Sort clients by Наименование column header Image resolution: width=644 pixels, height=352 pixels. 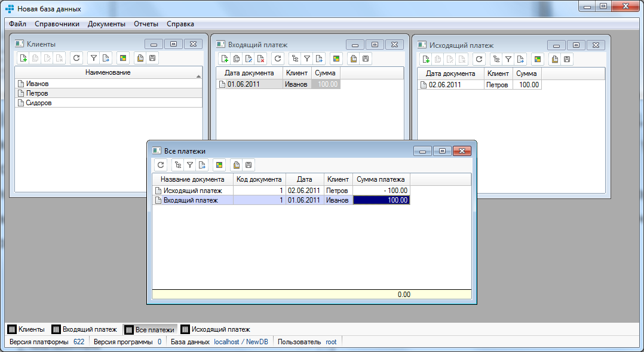pos(108,72)
